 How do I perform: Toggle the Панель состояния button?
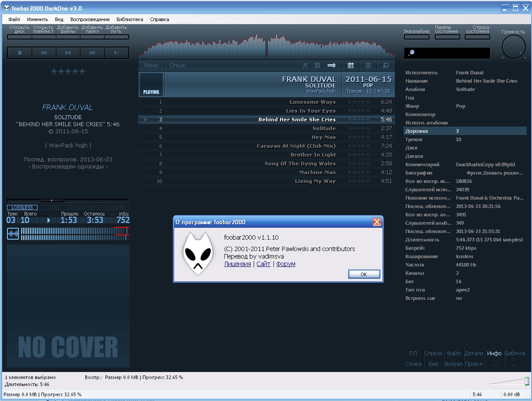point(447,37)
